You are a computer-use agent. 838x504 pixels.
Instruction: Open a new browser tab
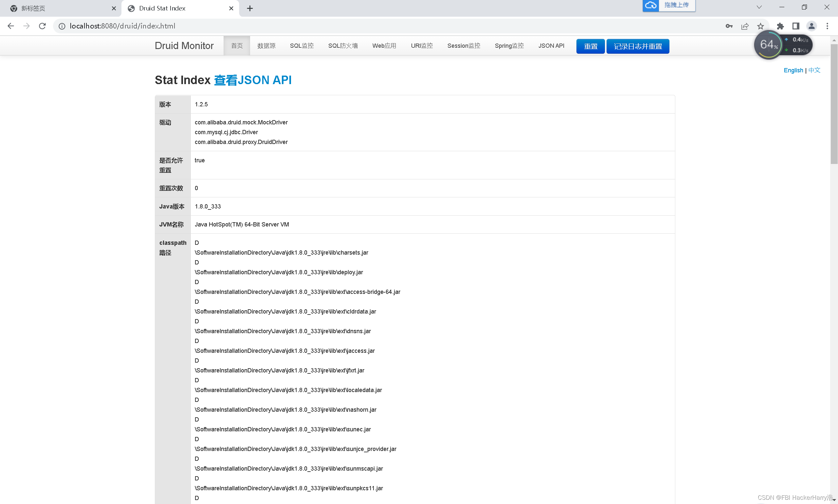pyautogui.click(x=250, y=9)
